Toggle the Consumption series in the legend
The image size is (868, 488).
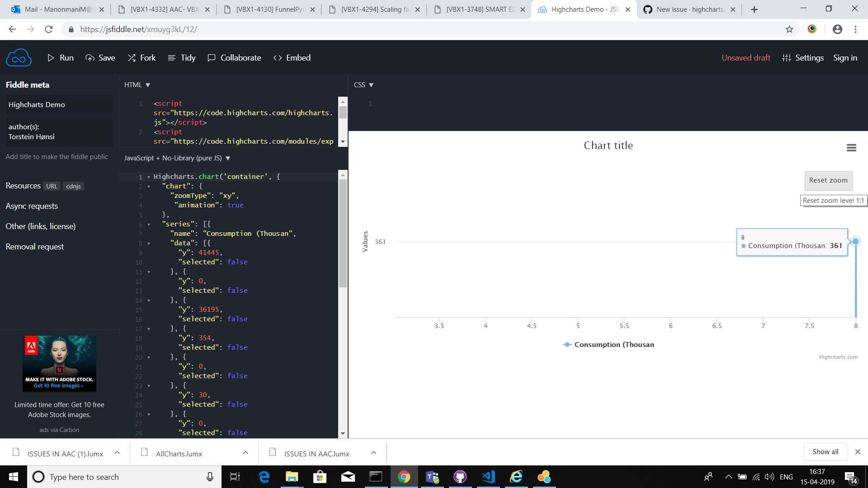point(608,344)
